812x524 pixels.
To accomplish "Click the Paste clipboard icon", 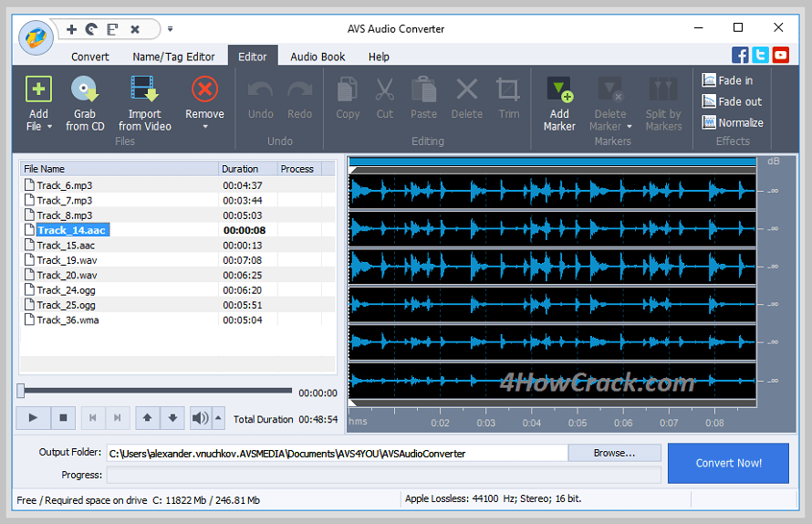I will click(423, 89).
